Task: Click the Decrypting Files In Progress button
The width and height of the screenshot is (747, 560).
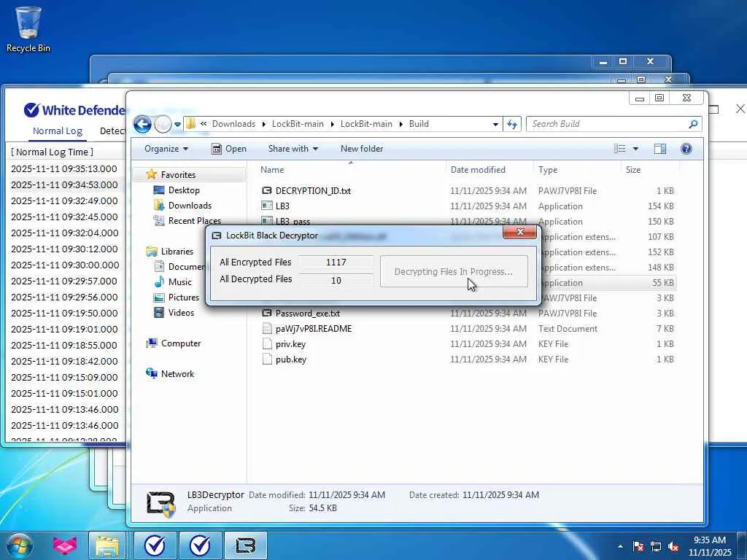Action: (454, 271)
